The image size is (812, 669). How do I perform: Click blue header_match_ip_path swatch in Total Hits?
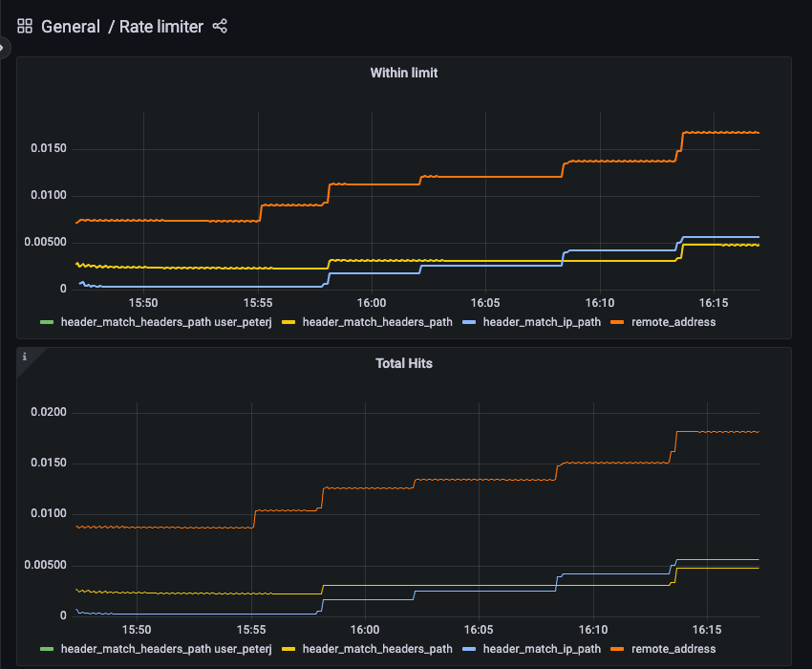469,650
